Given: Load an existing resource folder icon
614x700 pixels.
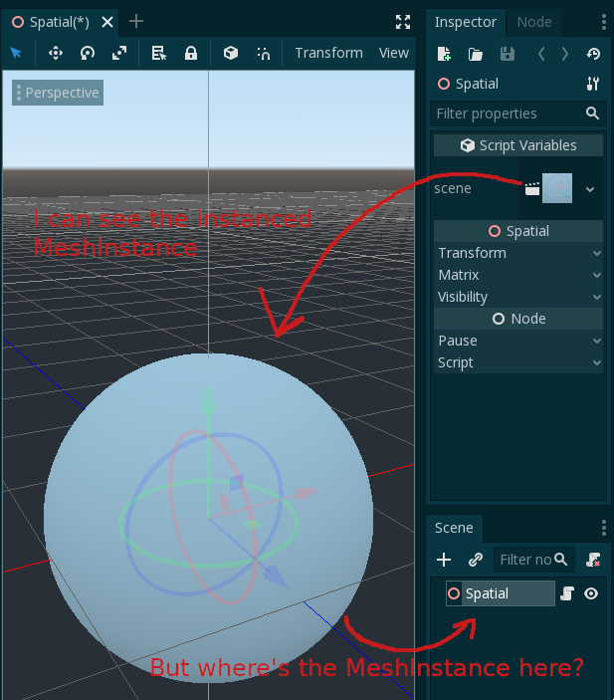Looking at the screenshot, I should pos(476,54).
